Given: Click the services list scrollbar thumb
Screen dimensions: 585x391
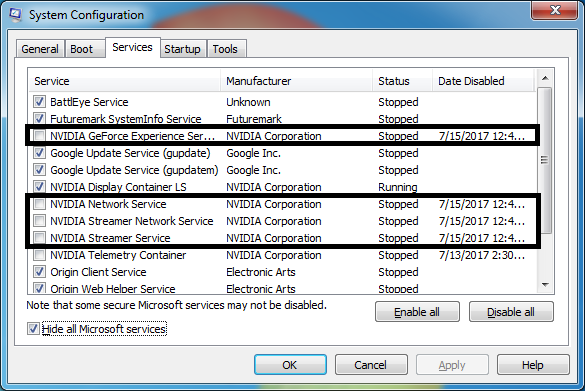Looking at the screenshot, I should (x=545, y=160).
